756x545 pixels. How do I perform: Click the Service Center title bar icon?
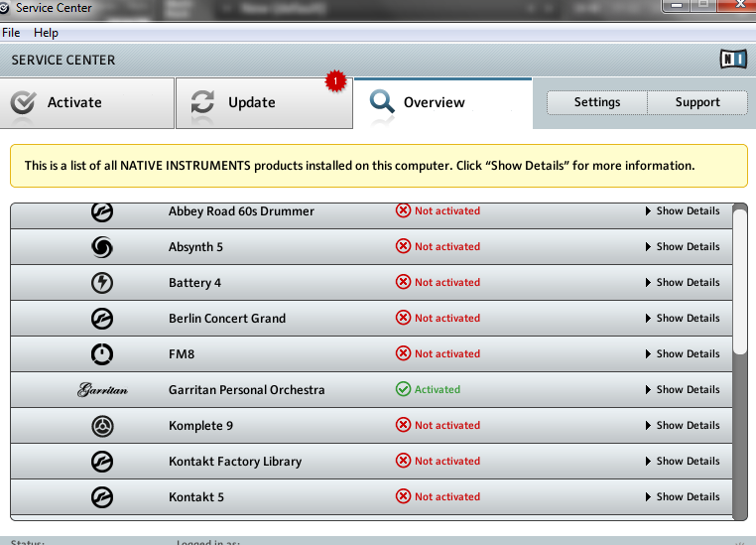4,8
